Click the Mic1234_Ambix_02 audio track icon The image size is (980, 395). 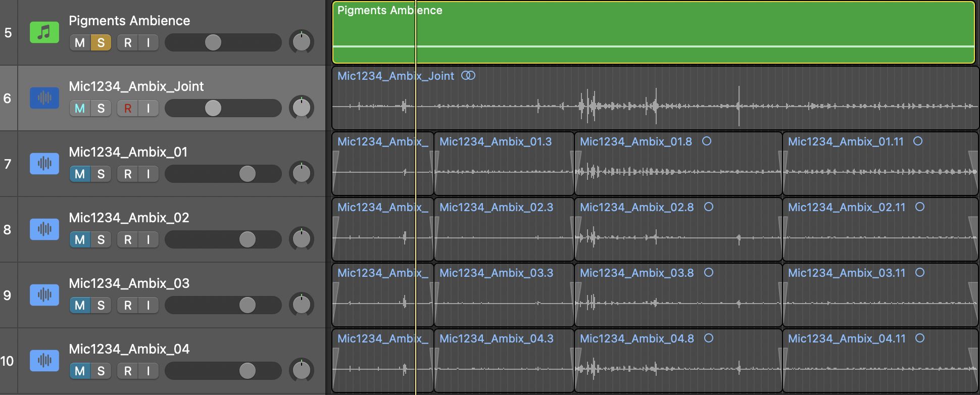coord(44,229)
